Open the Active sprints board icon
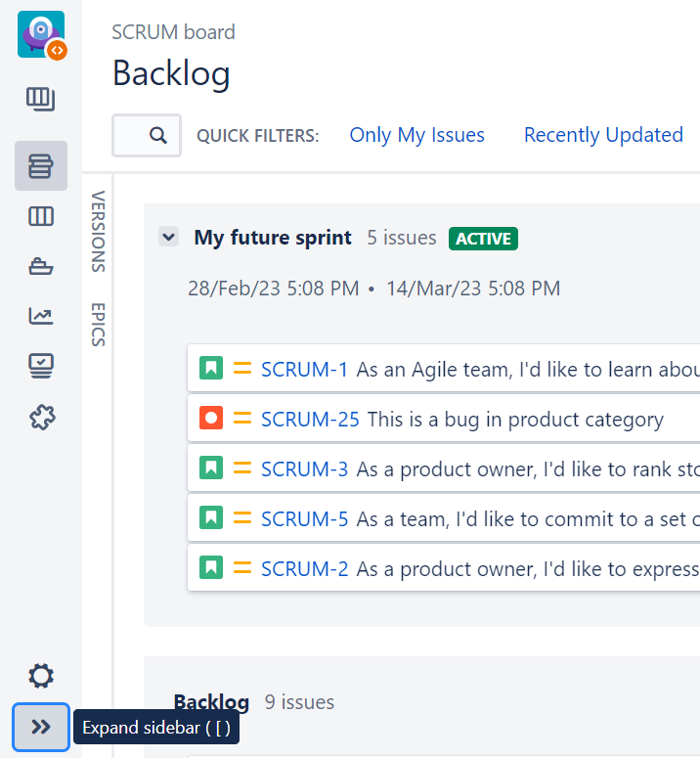This screenshot has height=758, width=700. click(41, 216)
